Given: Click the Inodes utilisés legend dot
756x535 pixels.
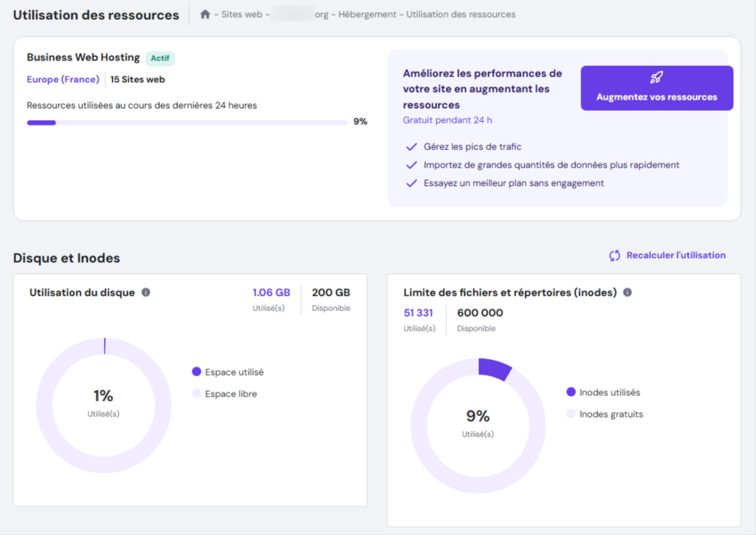Looking at the screenshot, I should tap(572, 392).
